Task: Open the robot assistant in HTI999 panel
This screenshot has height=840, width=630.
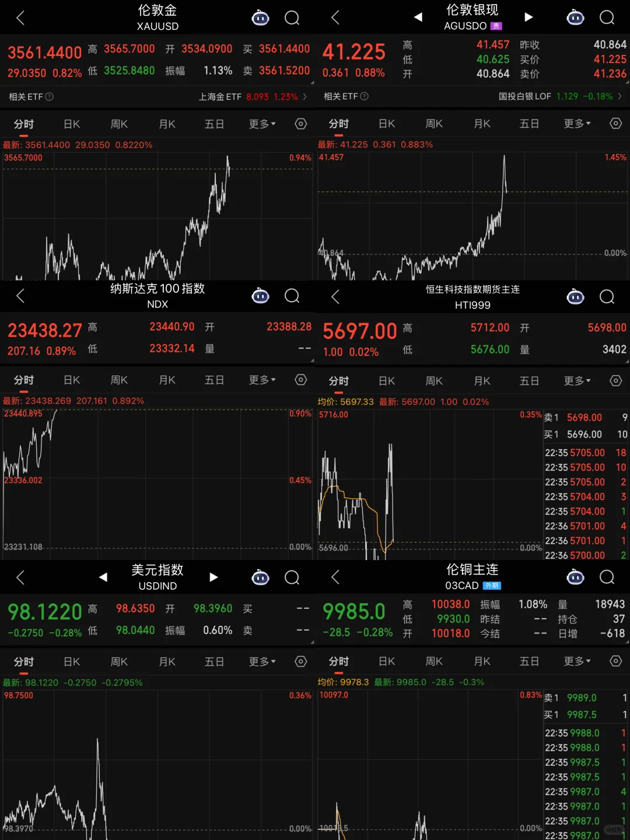Action: tap(575, 297)
